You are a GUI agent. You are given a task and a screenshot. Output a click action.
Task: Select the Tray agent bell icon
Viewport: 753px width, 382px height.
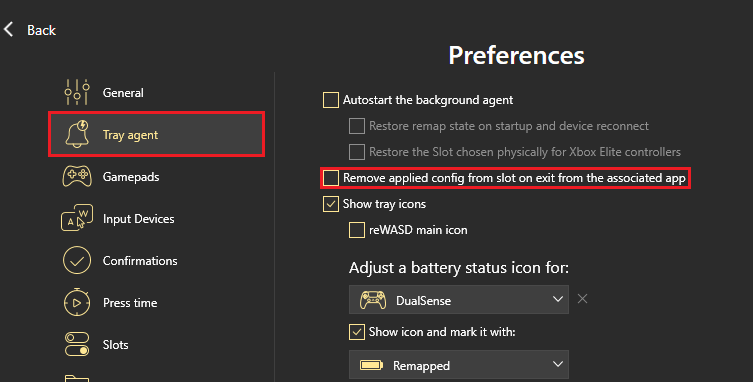pyautogui.click(x=77, y=134)
